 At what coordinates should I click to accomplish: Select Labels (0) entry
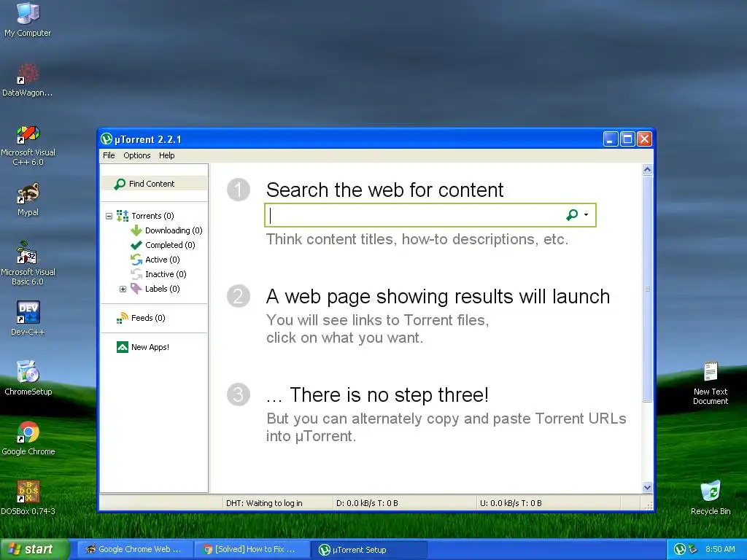click(162, 289)
